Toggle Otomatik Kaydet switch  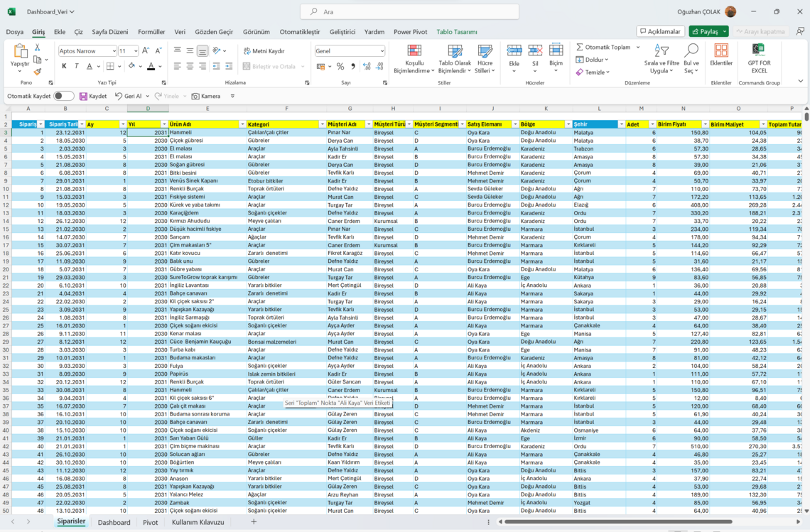(63, 96)
